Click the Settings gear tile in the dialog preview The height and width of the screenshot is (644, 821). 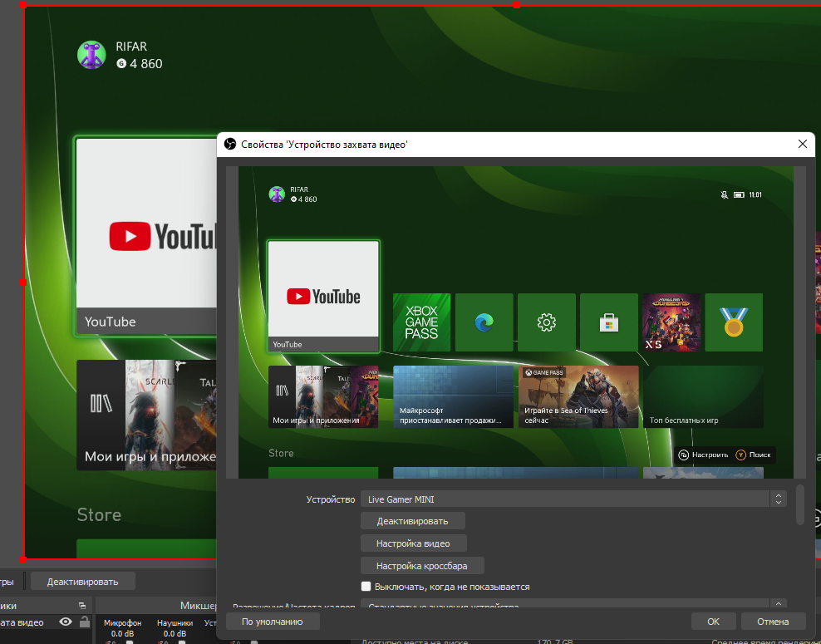546,322
